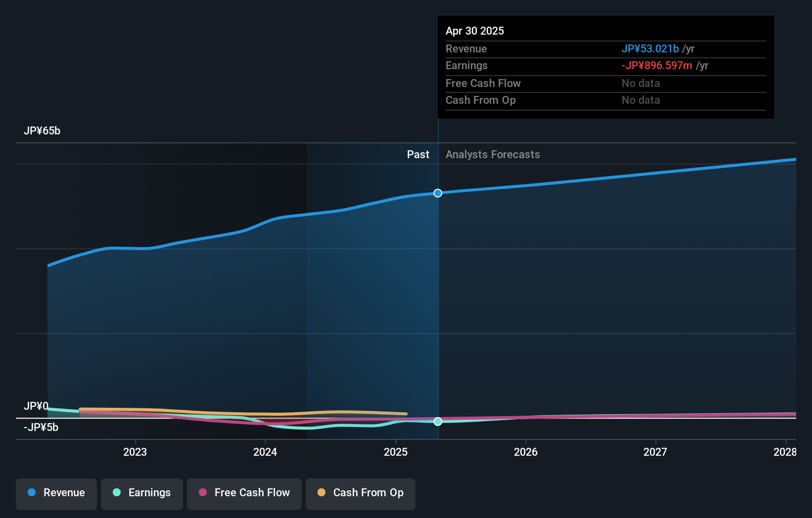Image resolution: width=812 pixels, height=518 pixels.
Task: Click the Free Cash Flow tooltip row label
Action: coord(483,84)
